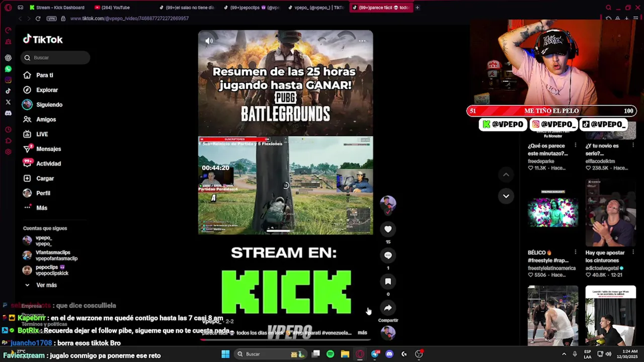Open settings gear in Opera sidebar

click(8, 152)
